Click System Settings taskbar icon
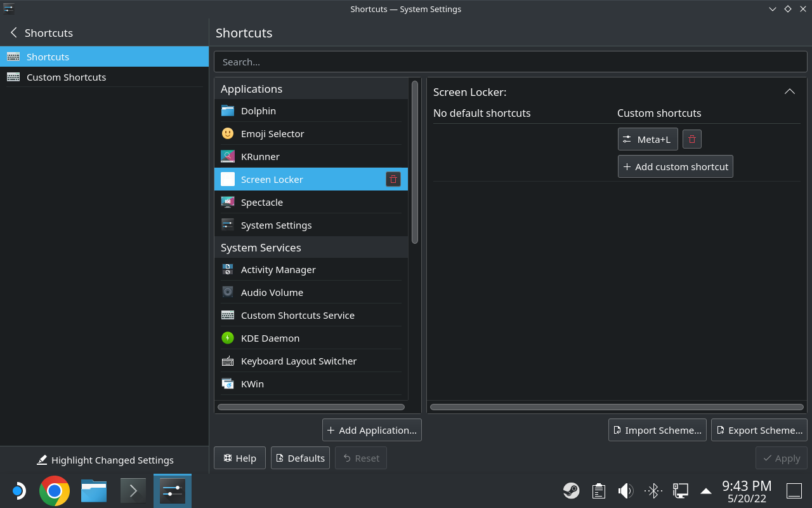812x508 pixels. pyautogui.click(x=173, y=491)
